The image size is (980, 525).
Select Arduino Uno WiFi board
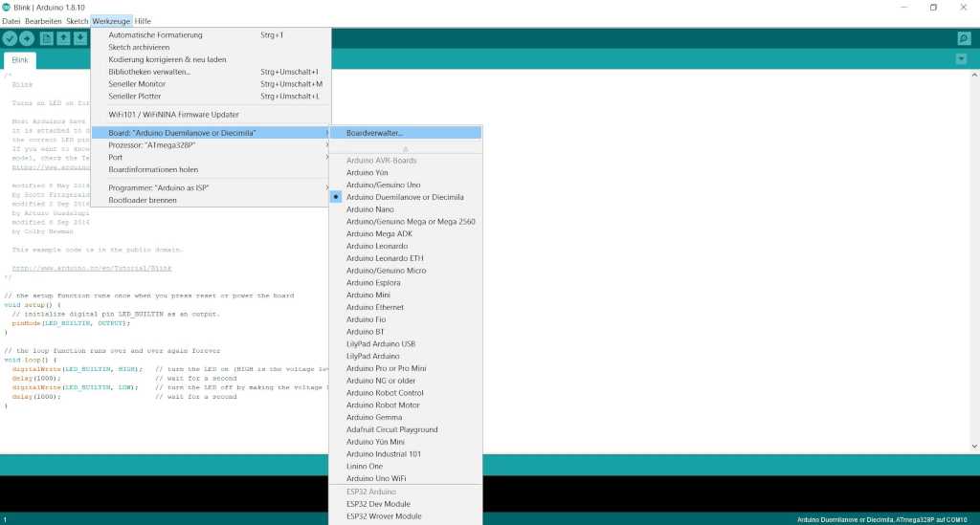tap(406, 479)
